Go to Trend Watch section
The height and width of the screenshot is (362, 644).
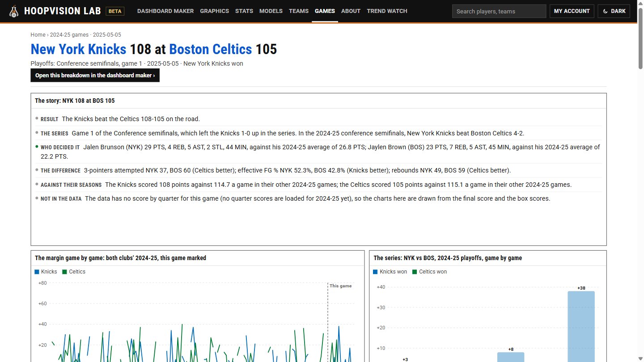tap(387, 11)
